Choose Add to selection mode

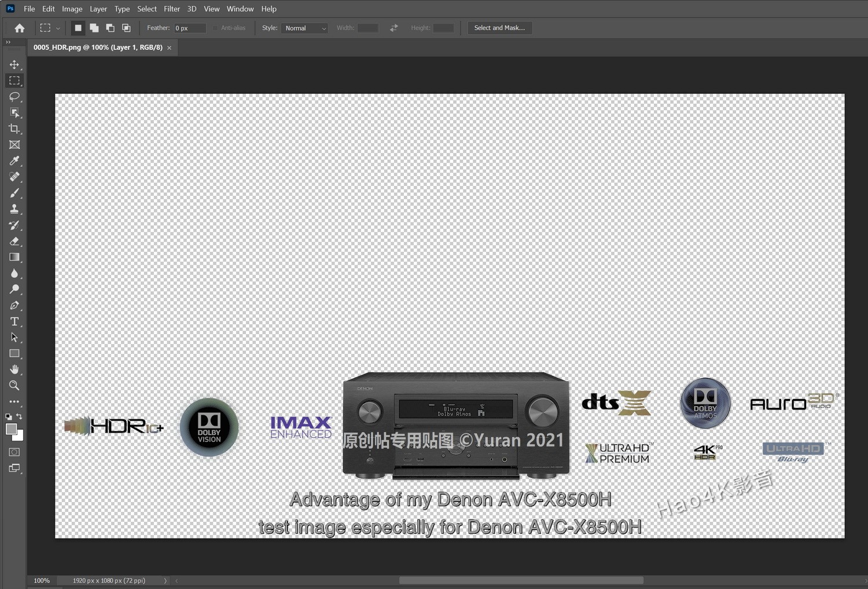click(x=94, y=28)
